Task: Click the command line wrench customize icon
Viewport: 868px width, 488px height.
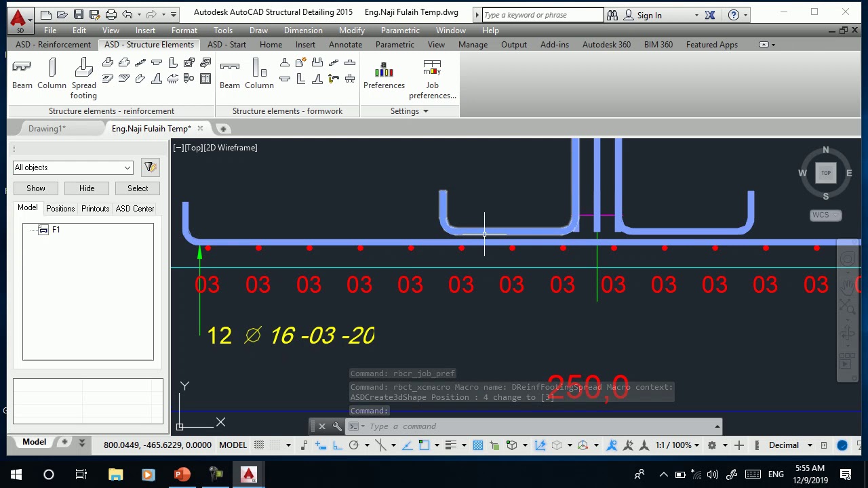Action: point(337,426)
